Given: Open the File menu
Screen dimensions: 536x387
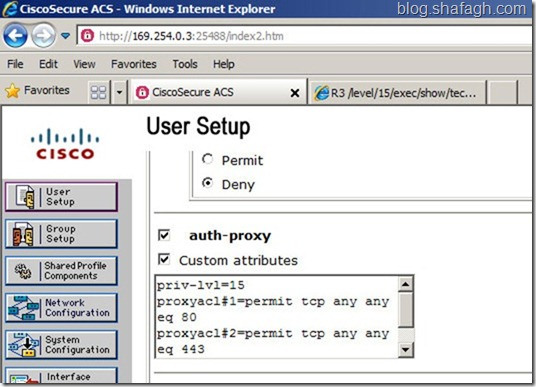Looking at the screenshot, I should [15, 64].
